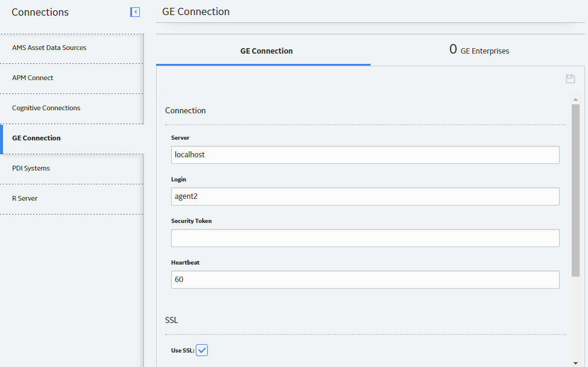Image resolution: width=588 pixels, height=367 pixels.
Task: Click the empty Security Token field
Action: (365, 238)
